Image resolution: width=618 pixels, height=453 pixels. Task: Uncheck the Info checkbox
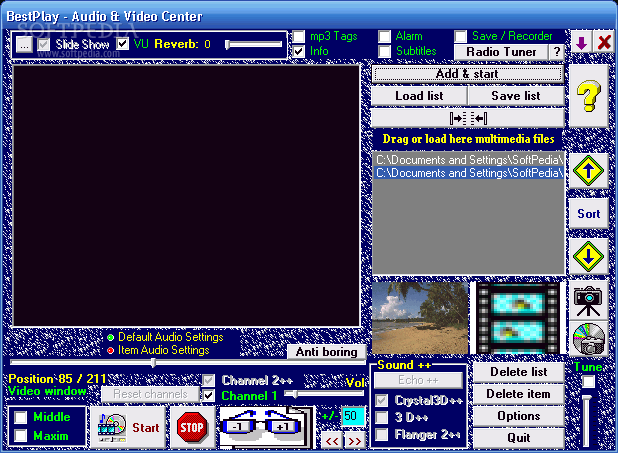(299, 51)
